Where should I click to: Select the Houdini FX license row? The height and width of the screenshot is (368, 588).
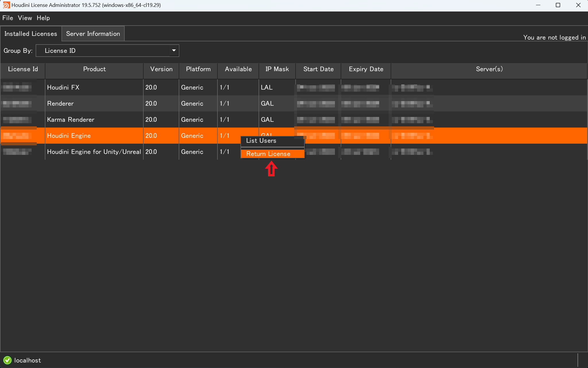[294, 87]
